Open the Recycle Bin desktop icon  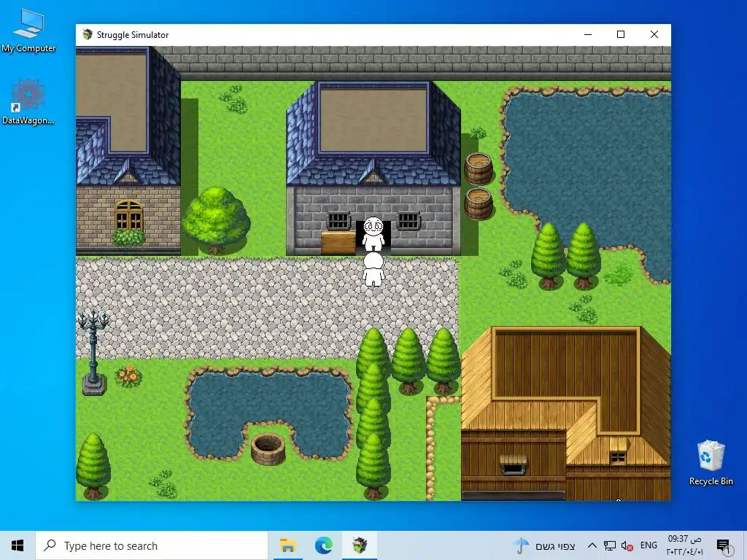(x=711, y=463)
